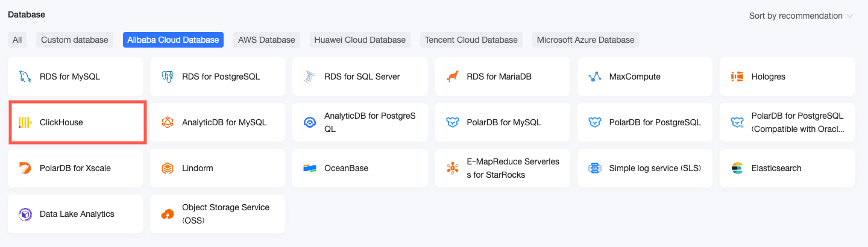Click the PolarDB for Xscale icon
868x247 pixels.
tap(25, 168)
